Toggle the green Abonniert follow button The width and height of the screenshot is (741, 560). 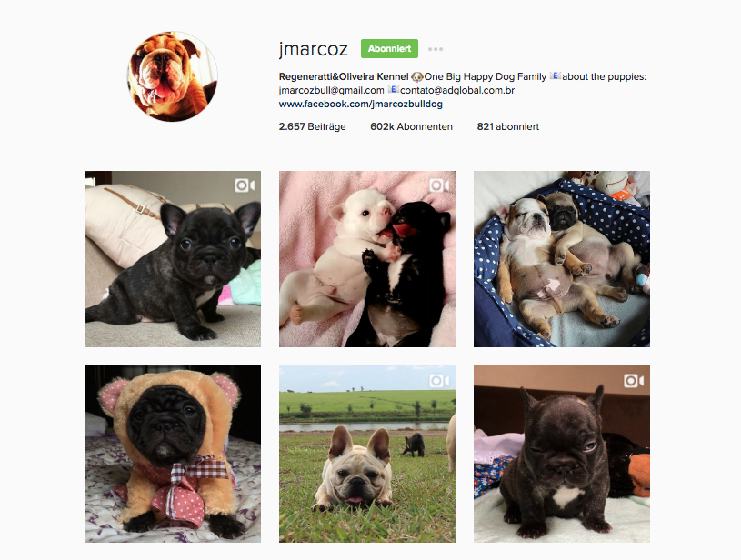click(389, 49)
